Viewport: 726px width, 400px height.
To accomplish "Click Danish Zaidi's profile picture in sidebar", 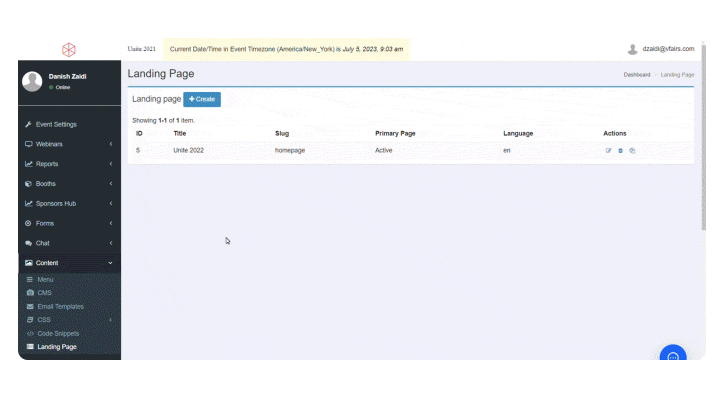I will pos(32,81).
